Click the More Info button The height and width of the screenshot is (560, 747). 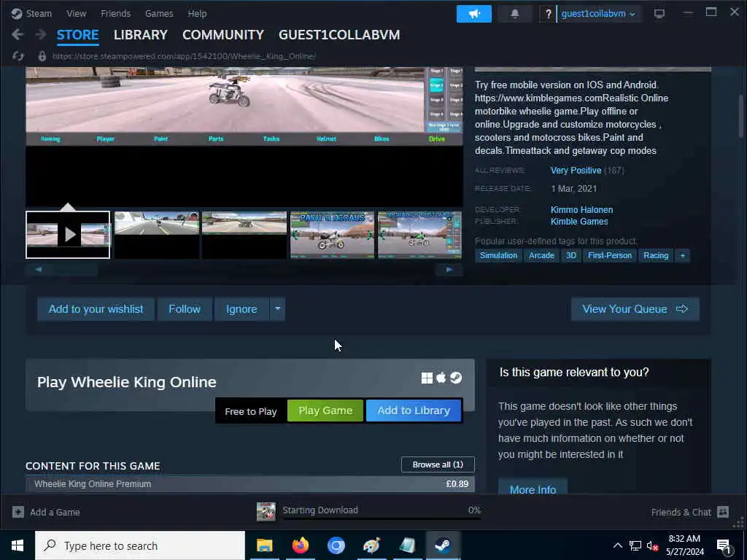click(x=533, y=488)
